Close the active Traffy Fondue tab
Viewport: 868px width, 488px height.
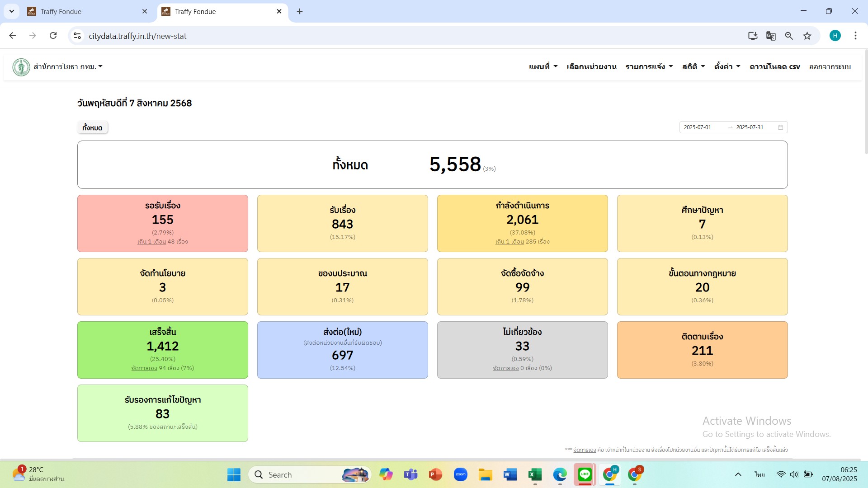point(279,11)
